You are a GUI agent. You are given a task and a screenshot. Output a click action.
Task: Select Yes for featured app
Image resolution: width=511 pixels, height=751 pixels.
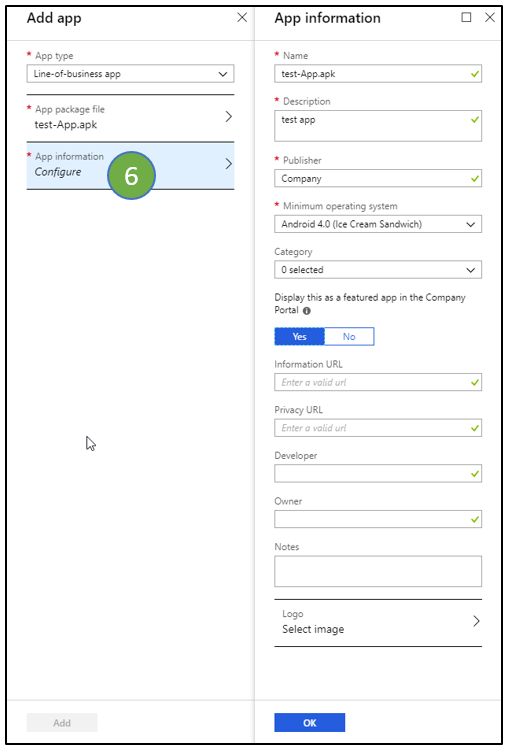(300, 337)
